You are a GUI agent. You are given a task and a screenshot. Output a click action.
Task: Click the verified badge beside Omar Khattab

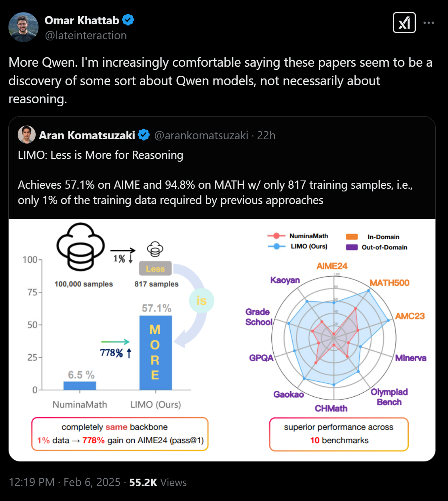click(128, 20)
